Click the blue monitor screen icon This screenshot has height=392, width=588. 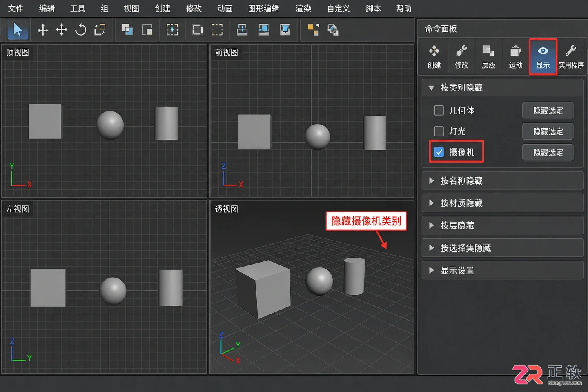coord(264,30)
